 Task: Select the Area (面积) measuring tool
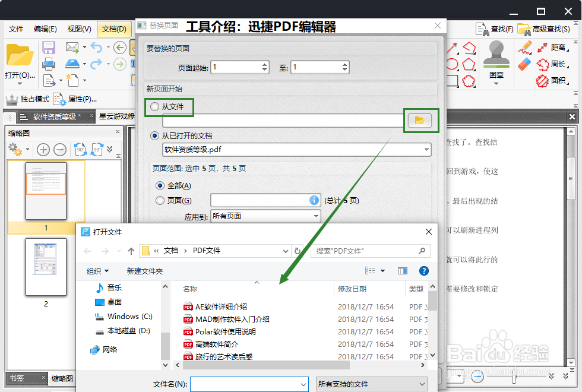(553, 80)
